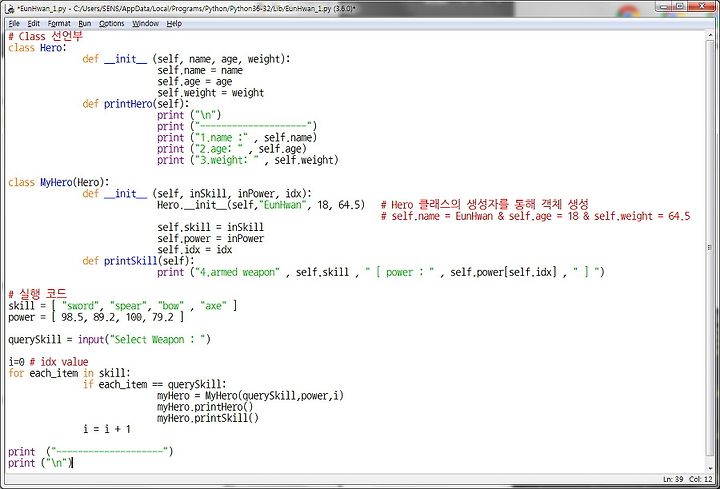Click the 'self.idx = idx' line

pos(194,250)
